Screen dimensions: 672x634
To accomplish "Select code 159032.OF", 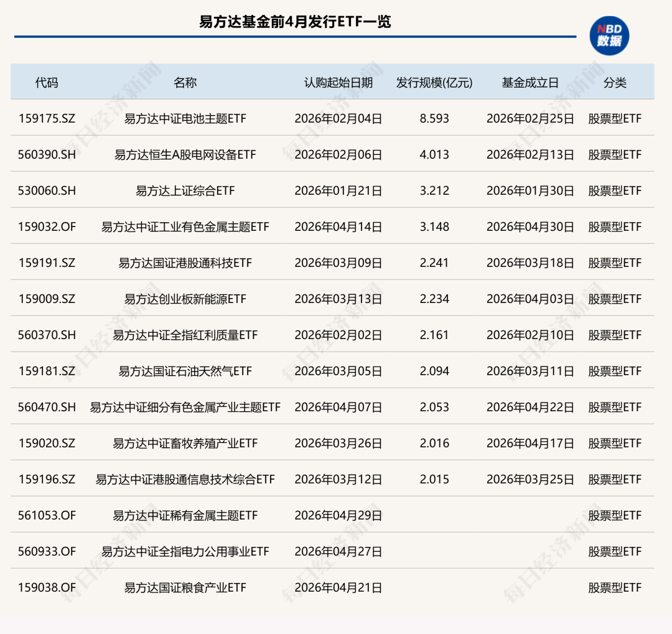I will tap(47, 226).
